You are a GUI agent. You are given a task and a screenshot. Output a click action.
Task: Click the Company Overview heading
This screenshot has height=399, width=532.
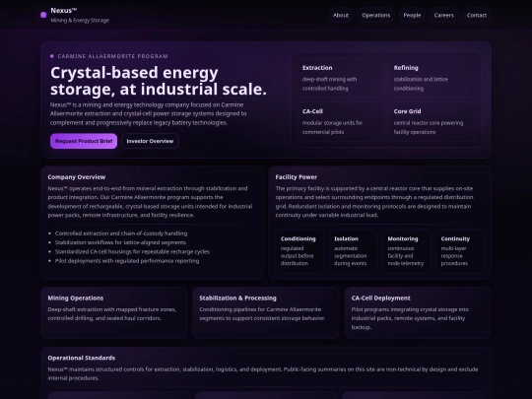(x=77, y=177)
